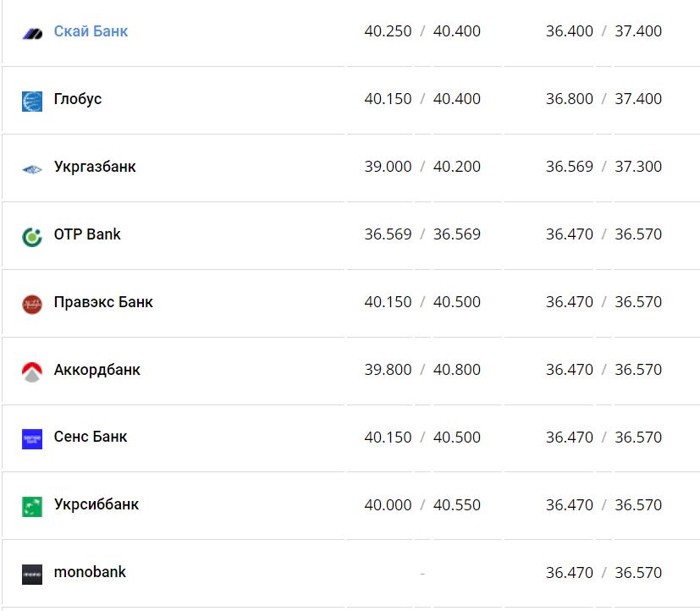Click the Укрсиббанк bank name
The height and width of the screenshot is (611, 700).
96,504
